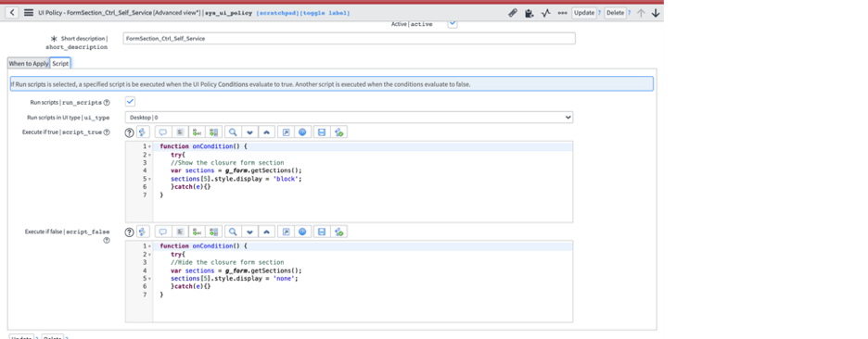Find previous arrow in Execute if false toolbar
The height and width of the screenshot is (339, 868).
click(x=266, y=232)
